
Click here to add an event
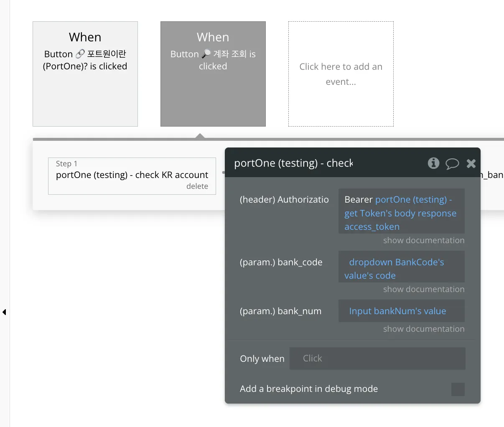point(341,74)
